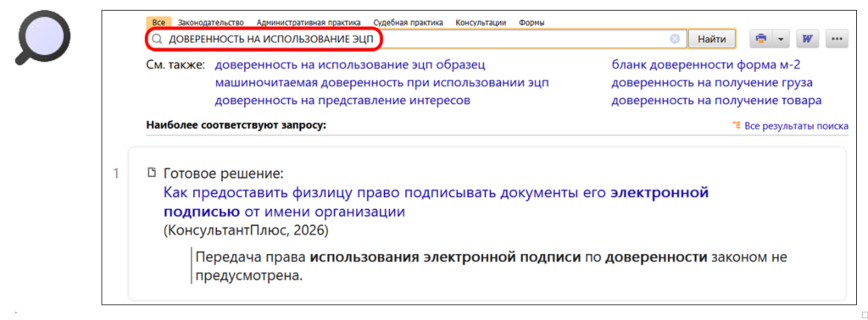Click the large magnifying glass icon outside the window
This screenshot has width=868, height=320.
click(42, 36)
